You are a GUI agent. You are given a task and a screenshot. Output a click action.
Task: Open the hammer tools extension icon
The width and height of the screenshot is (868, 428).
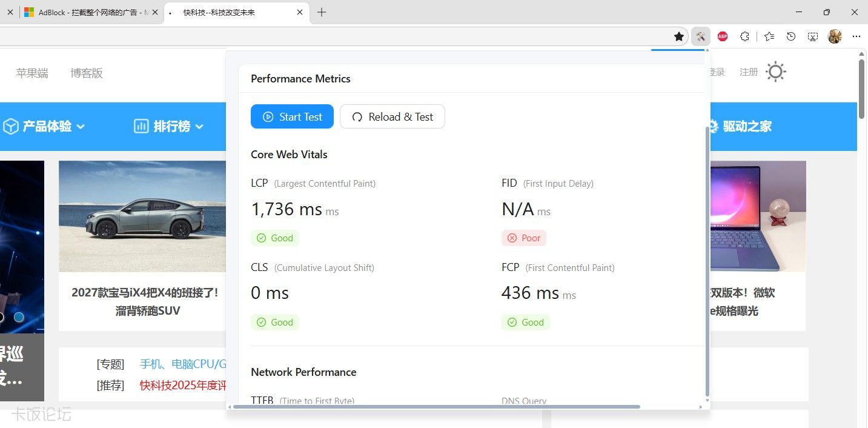[x=700, y=36]
